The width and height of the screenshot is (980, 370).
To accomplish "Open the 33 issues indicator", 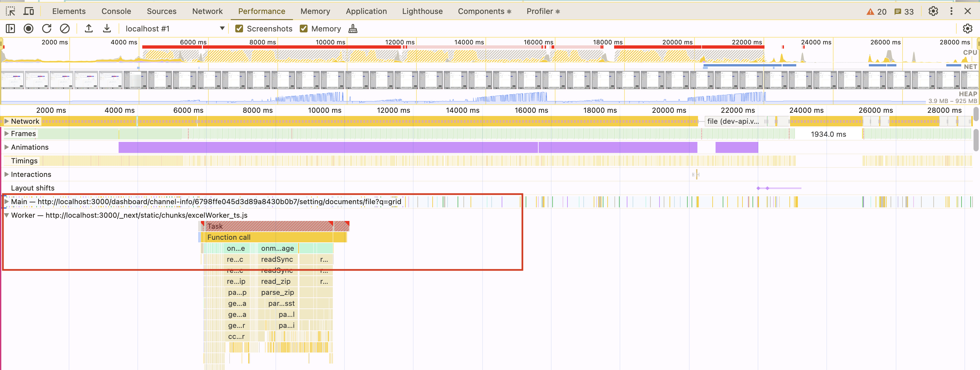I will (x=904, y=11).
